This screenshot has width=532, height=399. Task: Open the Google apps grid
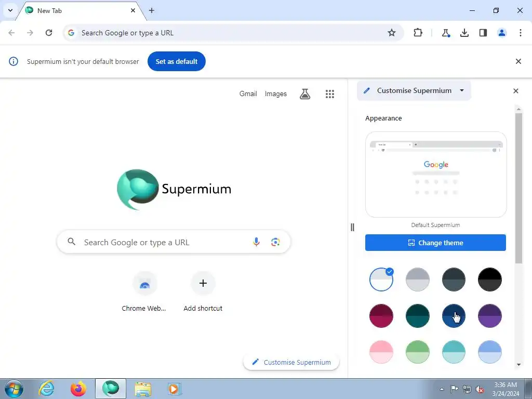click(x=330, y=94)
